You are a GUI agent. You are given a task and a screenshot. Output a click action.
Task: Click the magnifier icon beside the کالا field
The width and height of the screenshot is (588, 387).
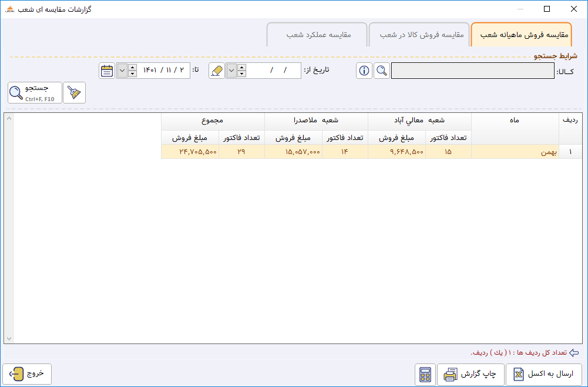pyautogui.click(x=382, y=71)
